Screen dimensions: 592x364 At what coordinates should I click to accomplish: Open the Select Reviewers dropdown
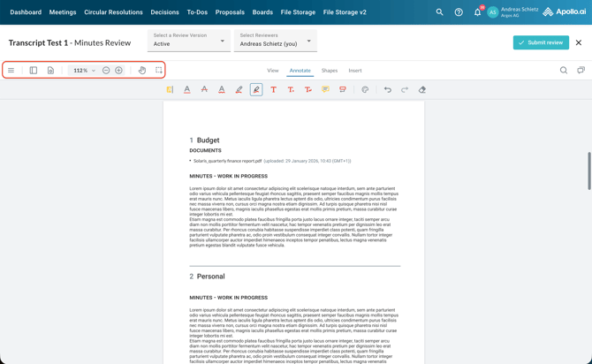[275, 41]
